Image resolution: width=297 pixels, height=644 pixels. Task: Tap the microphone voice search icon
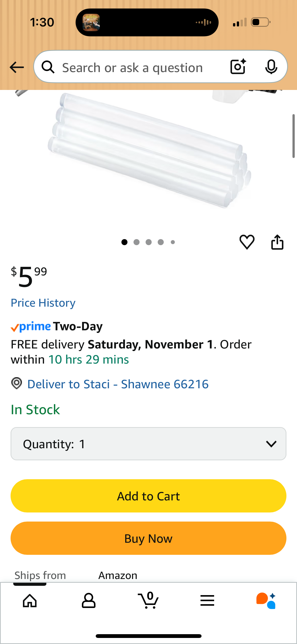point(271,67)
